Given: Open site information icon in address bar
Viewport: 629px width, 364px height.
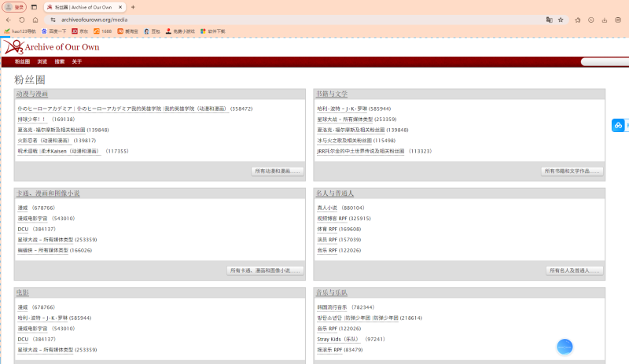Looking at the screenshot, I should coord(53,20).
